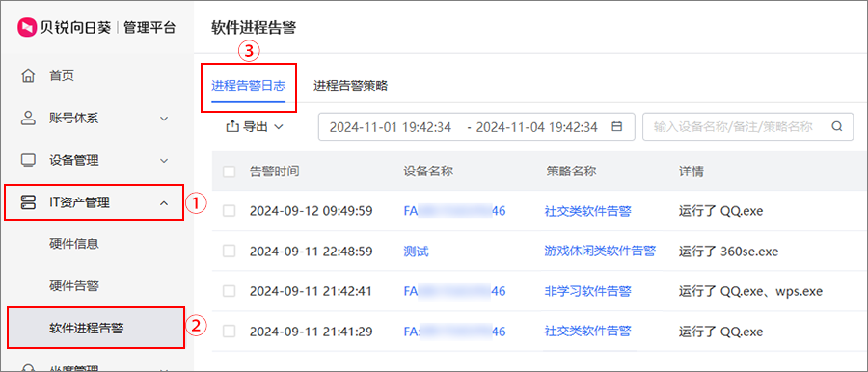
Task: Click the 告警时间 column header
Action: (275, 172)
